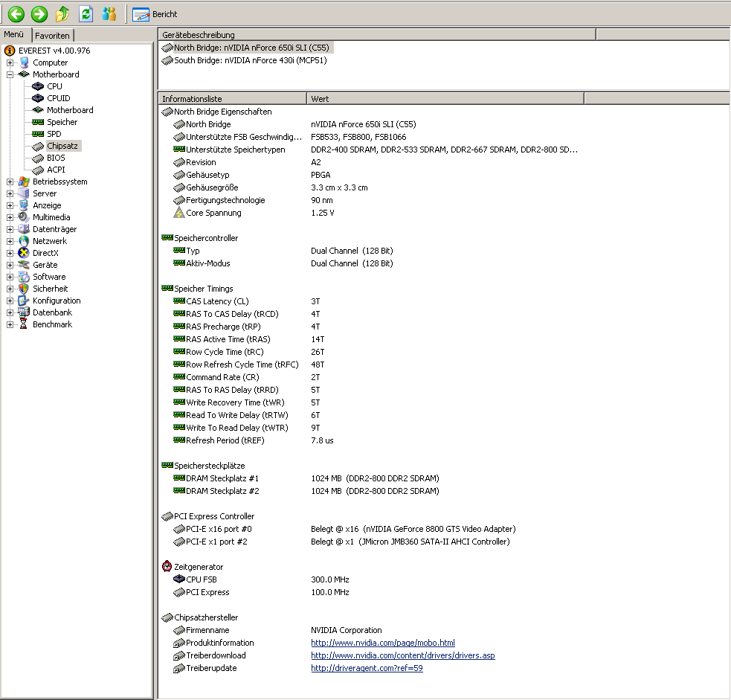Expand the Netzwerk tree node
This screenshot has width=731, height=700.
(10, 241)
